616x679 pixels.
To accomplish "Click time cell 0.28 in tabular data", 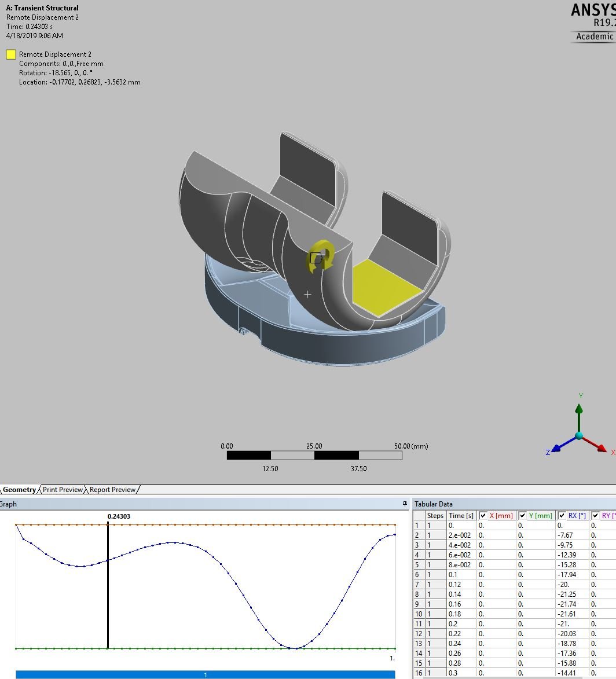I will click(x=461, y=663).
